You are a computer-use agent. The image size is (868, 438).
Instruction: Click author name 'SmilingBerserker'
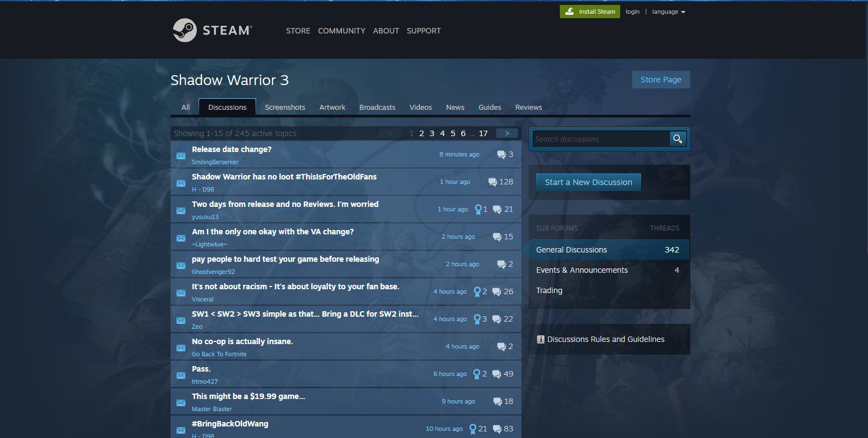tap(215, 162)
